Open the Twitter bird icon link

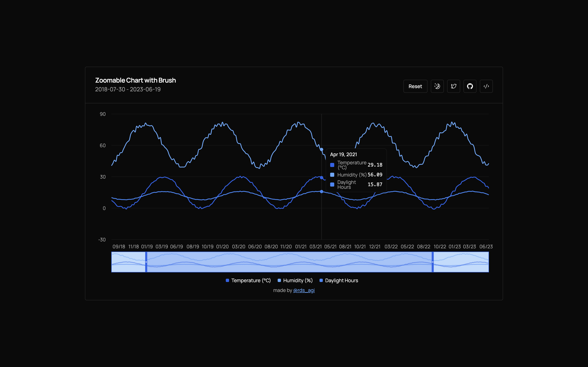click(453, 86)
